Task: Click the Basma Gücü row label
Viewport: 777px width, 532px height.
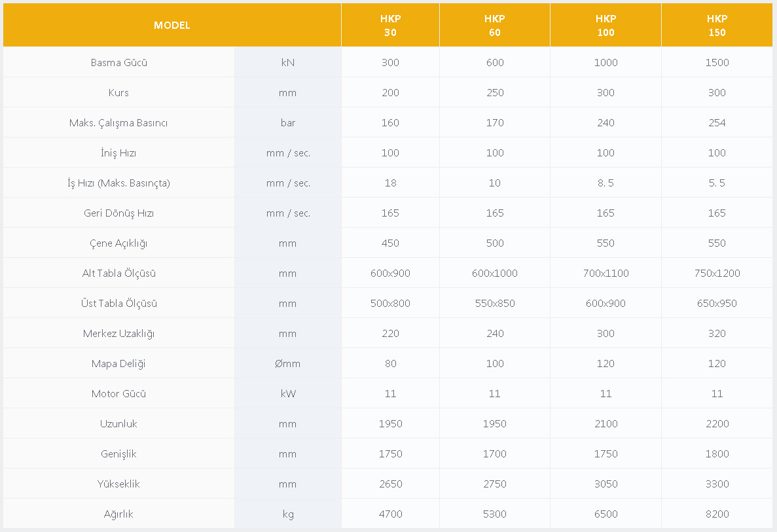Action: coord(119,62)
